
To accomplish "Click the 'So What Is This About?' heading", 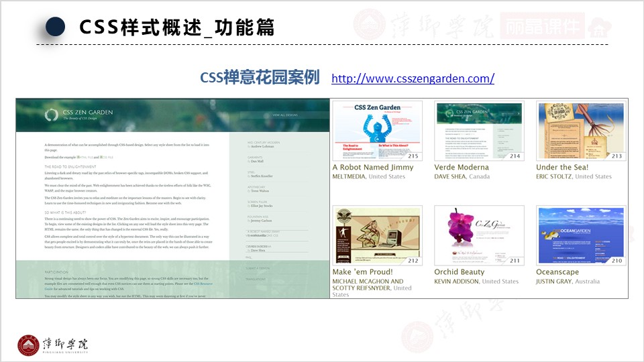I will (x=65, y=213).
